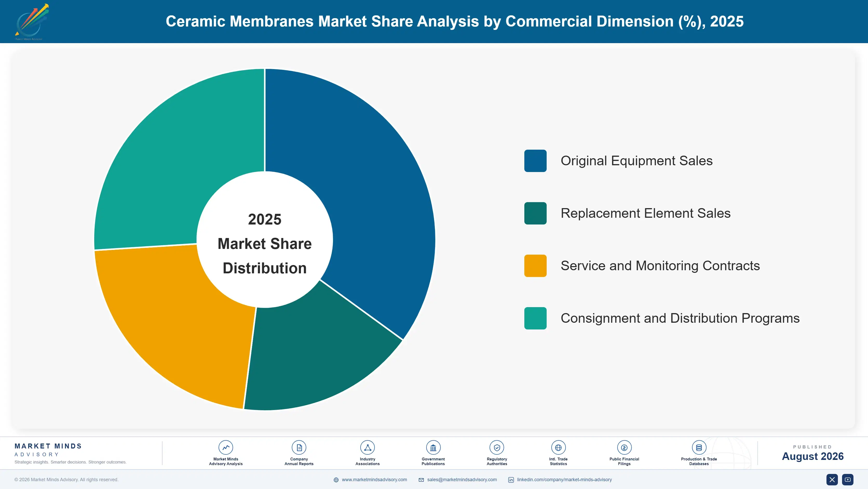Click the globe icon beside the website URL

pos(336,480)
